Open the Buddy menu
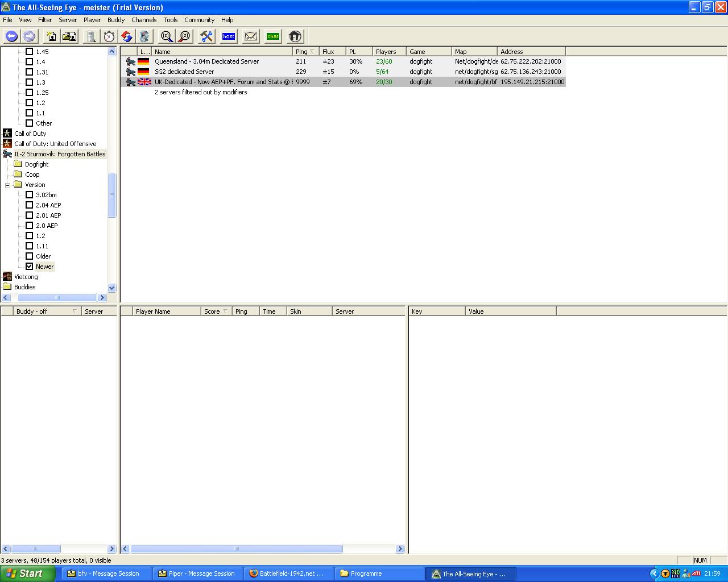The width and height of the screenshot is (728, 582). click(116, 20)
